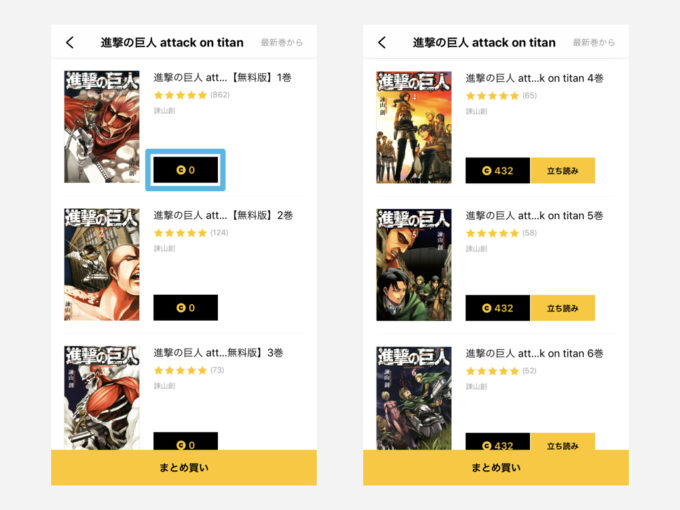The height and width of the screenshot is (510, 680).
Task: Buy volume 6 for 432 coins
Action: point(497,441)
